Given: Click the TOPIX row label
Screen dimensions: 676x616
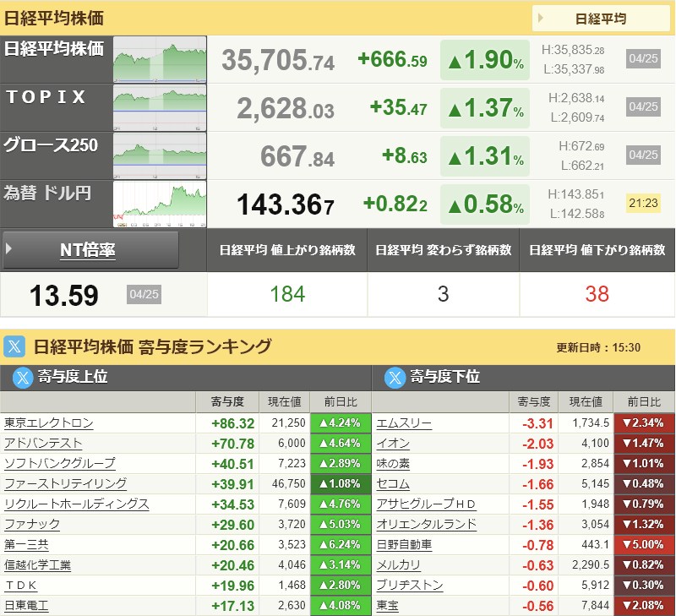Looking at the screenshot, I should pos(46,97).
